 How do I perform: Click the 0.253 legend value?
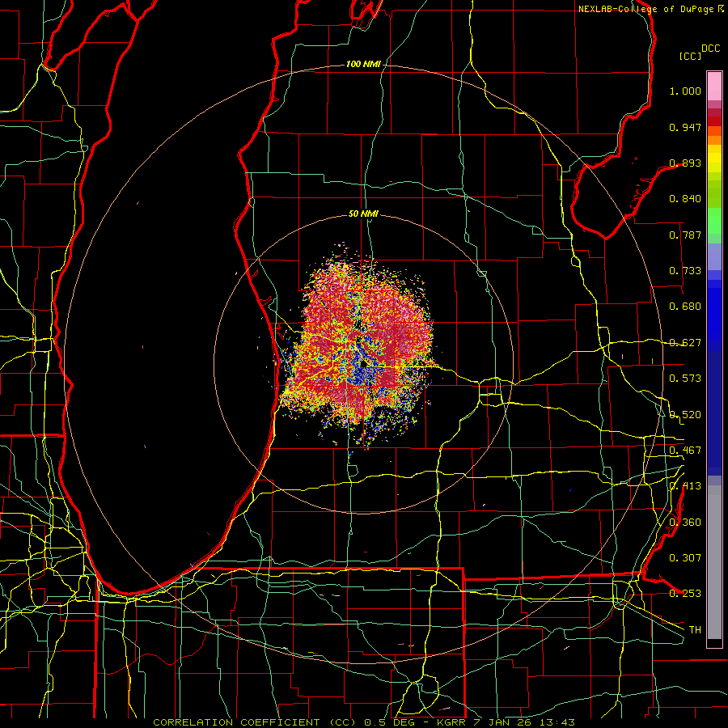685,594
